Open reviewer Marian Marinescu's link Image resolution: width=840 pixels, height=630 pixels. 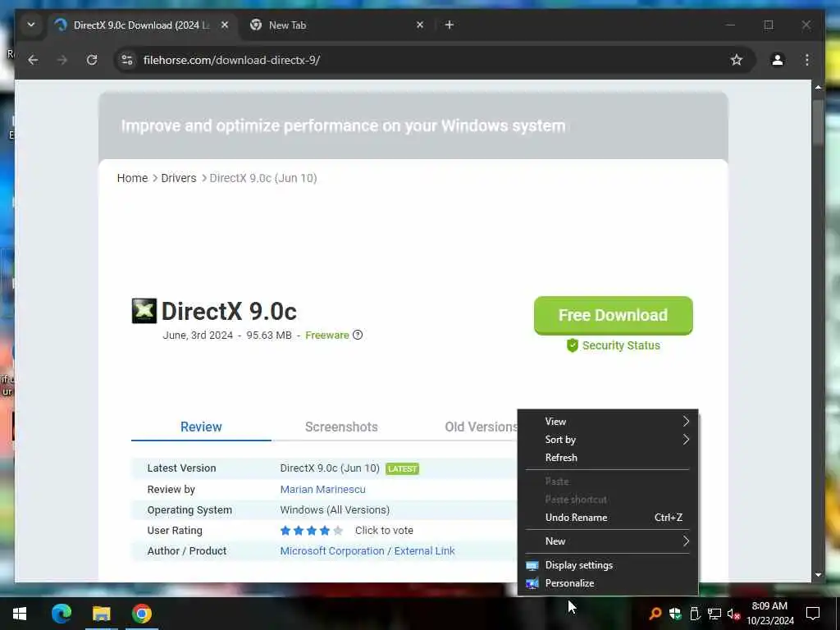pyautogui.click(x=322, y=489)
